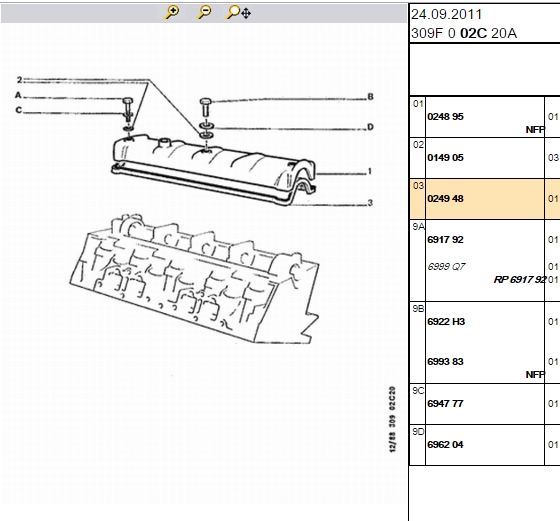560x521 pixels.
Task: Click the catalog code 309F 0 02C 20A
Action: coord(464,33)
